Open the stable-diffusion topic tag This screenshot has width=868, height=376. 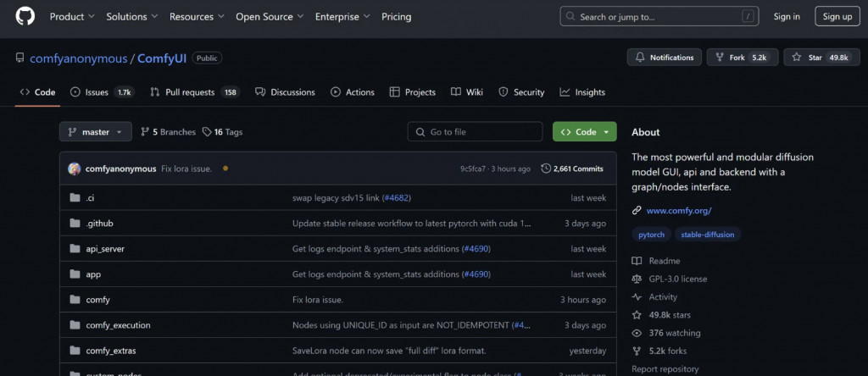[708, 234]
